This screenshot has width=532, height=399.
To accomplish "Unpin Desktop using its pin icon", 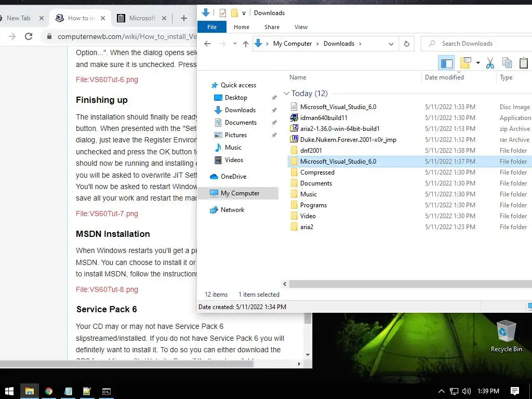I will (274, 98).
